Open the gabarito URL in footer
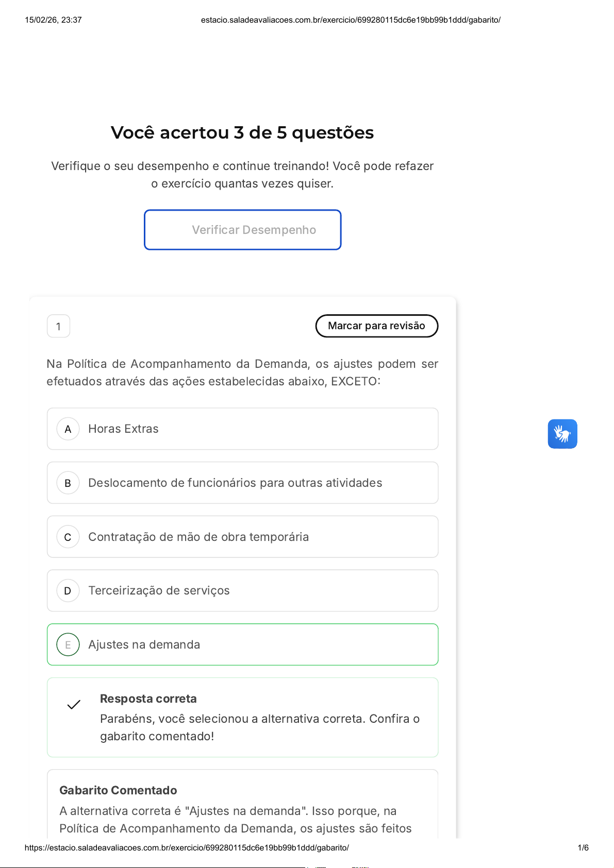Image resolution: width=614 pixels, height=868 pixels. coord(187,848)
